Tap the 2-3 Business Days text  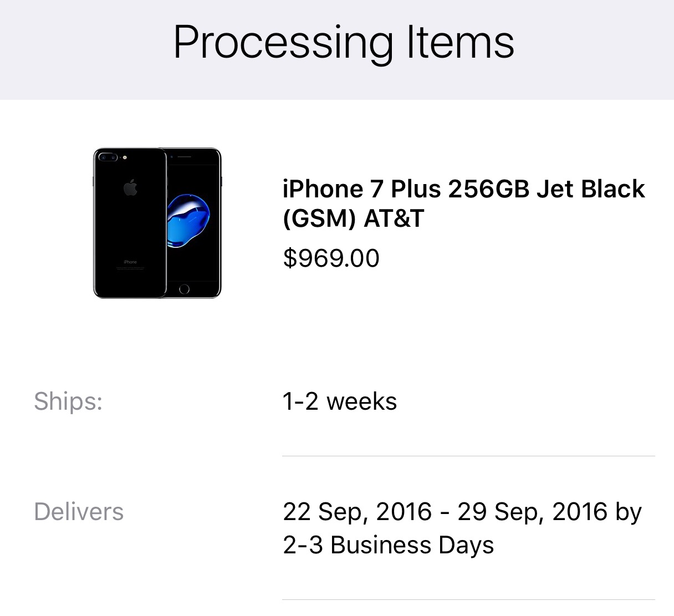coord(388,545)
